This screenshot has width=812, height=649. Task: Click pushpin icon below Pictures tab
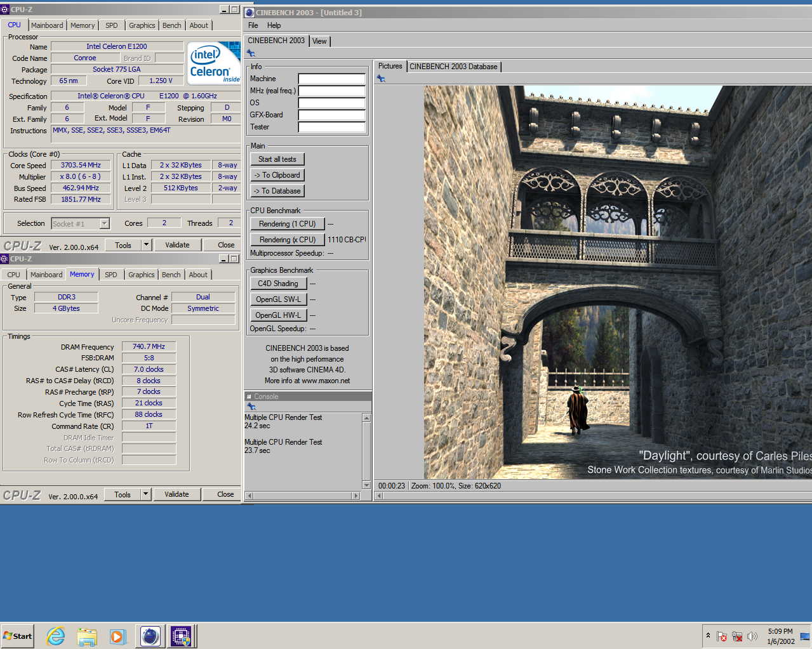click(381, 79)
